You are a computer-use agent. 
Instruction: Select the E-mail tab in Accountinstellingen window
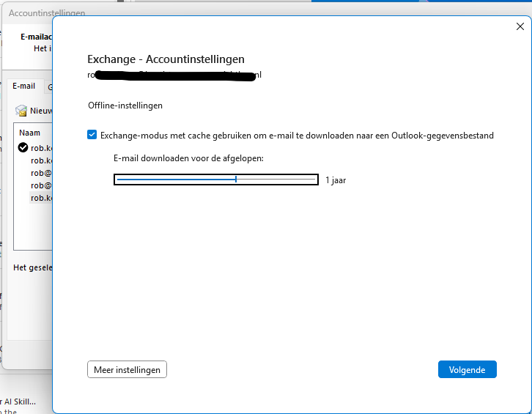[23, 86]
